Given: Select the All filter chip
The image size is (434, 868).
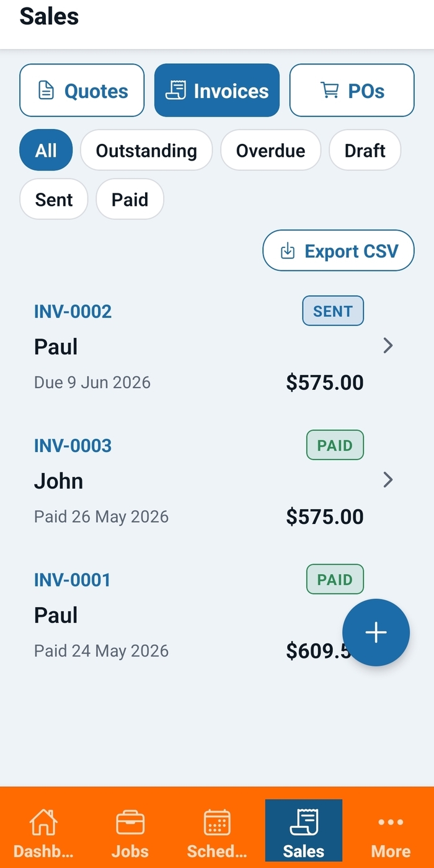Looking at the screenshot, I should [46, 150].
